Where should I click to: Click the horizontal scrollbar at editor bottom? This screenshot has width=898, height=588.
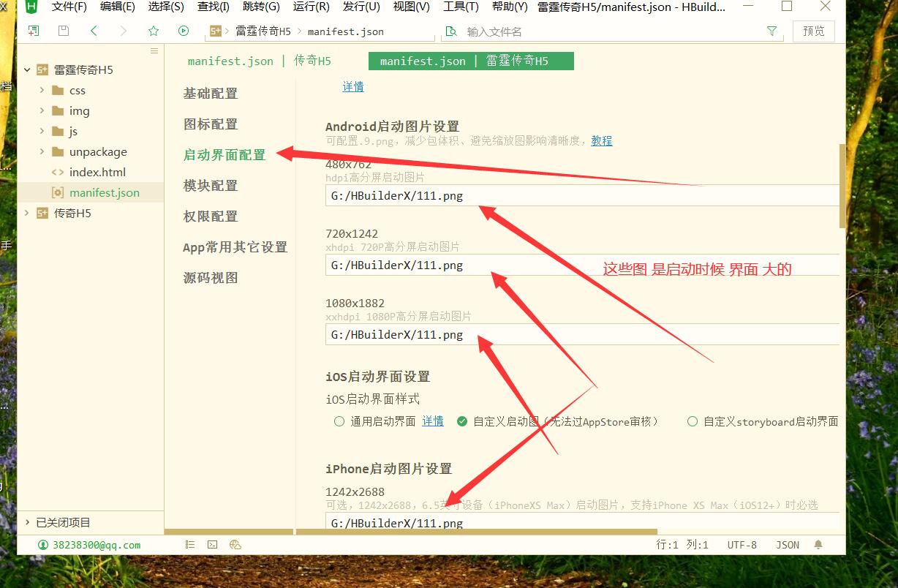point(475,532)
